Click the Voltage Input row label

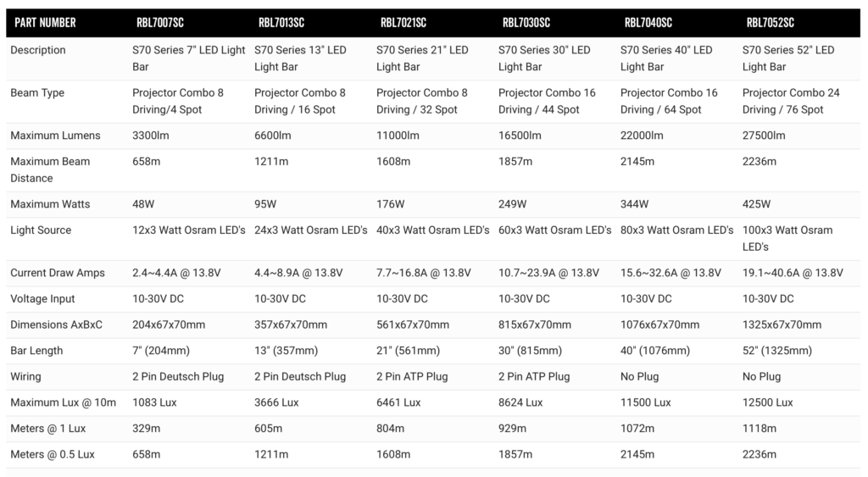42,299
